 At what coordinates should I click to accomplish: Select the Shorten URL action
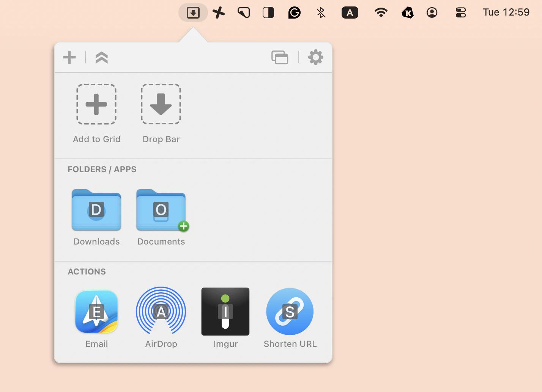[x=290, y=312]
